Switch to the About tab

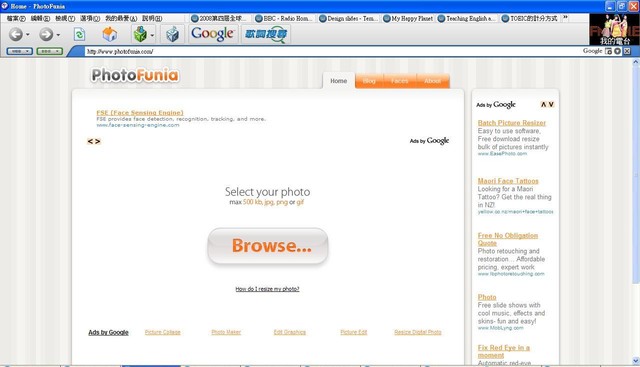point(433,81)
